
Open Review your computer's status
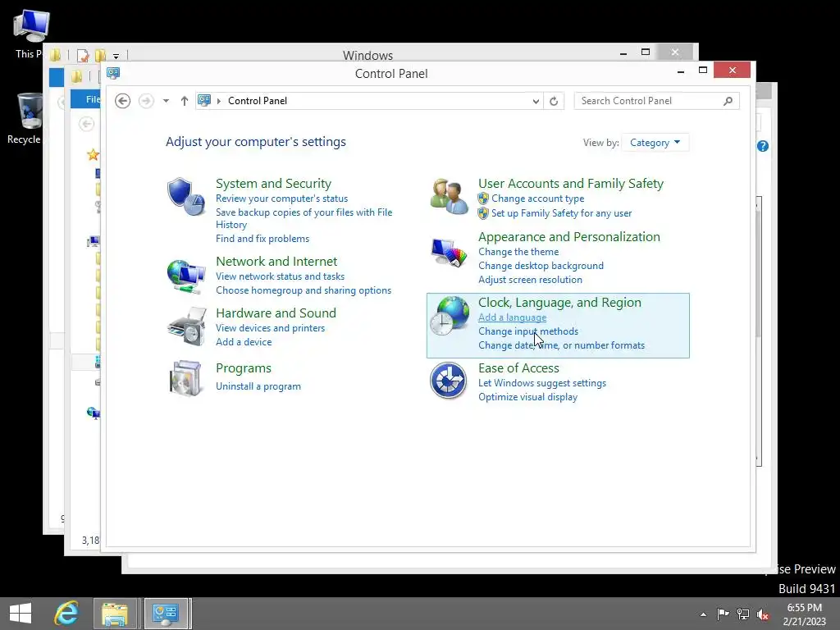[x=282, y=199]
